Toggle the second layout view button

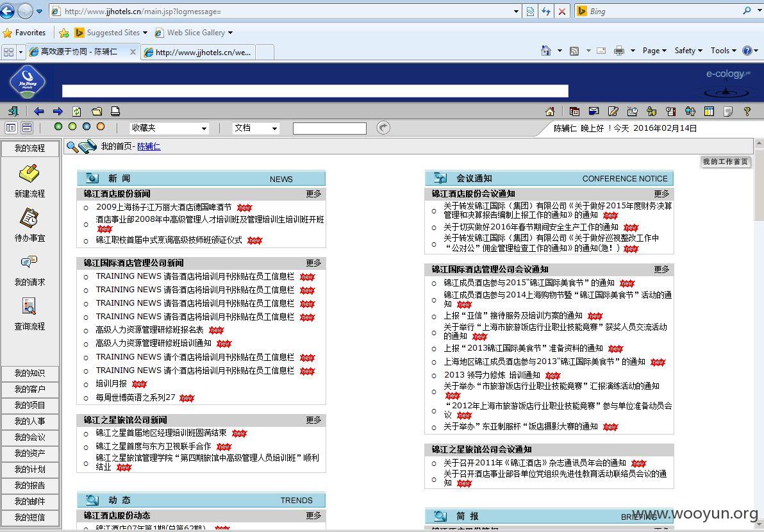pos(27,128)
